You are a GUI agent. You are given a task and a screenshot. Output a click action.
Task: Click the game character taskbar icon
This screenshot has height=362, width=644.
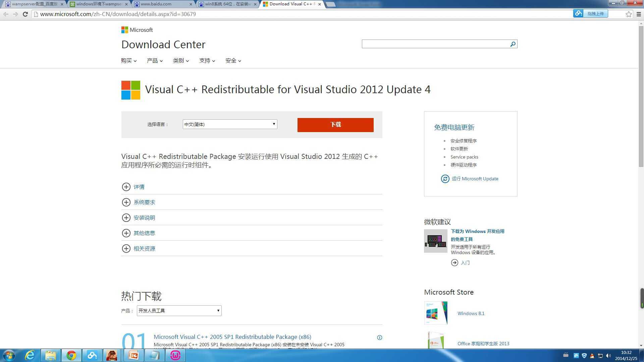click(x=112, y=355)
